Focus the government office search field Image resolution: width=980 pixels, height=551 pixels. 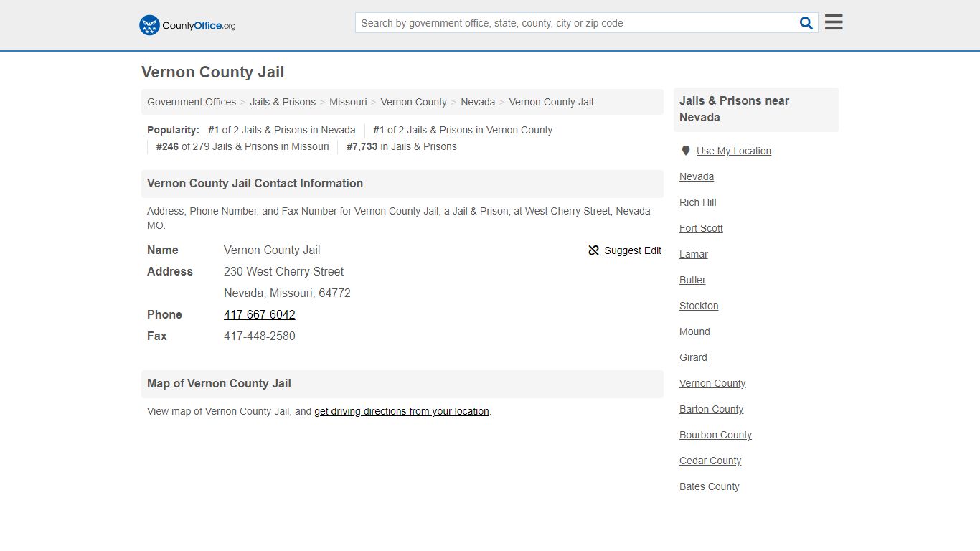point(575,23)
